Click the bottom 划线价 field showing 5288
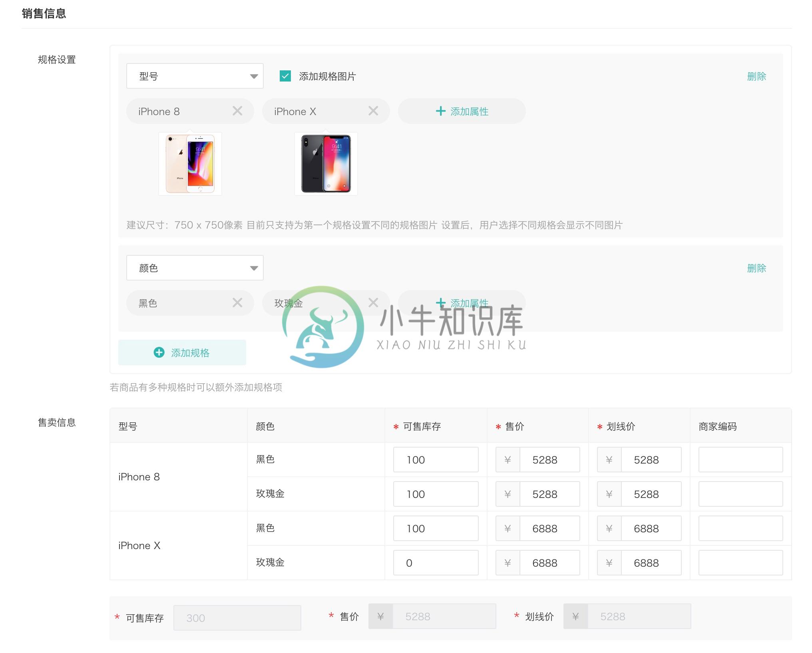The height and width of the screenshot is (653, 812). (639, 616)
